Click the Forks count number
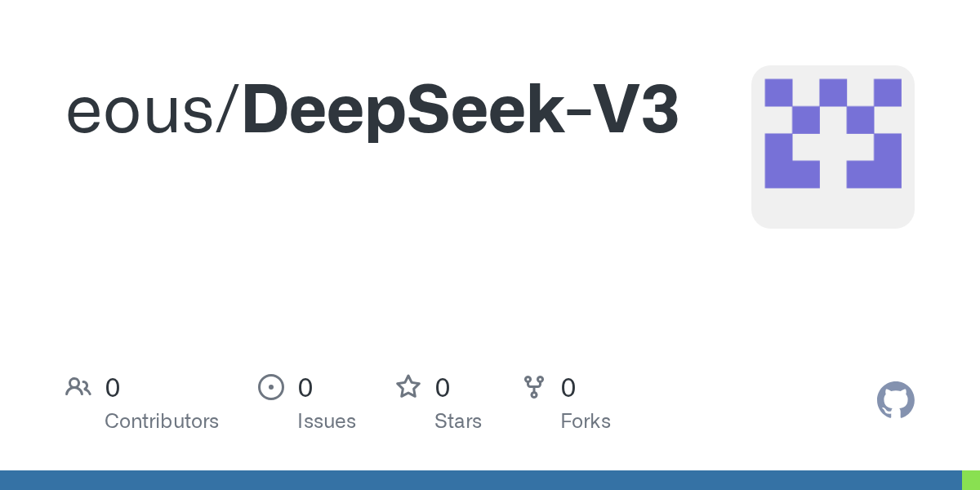The image size is (980, 490). [x=568, y=388]
